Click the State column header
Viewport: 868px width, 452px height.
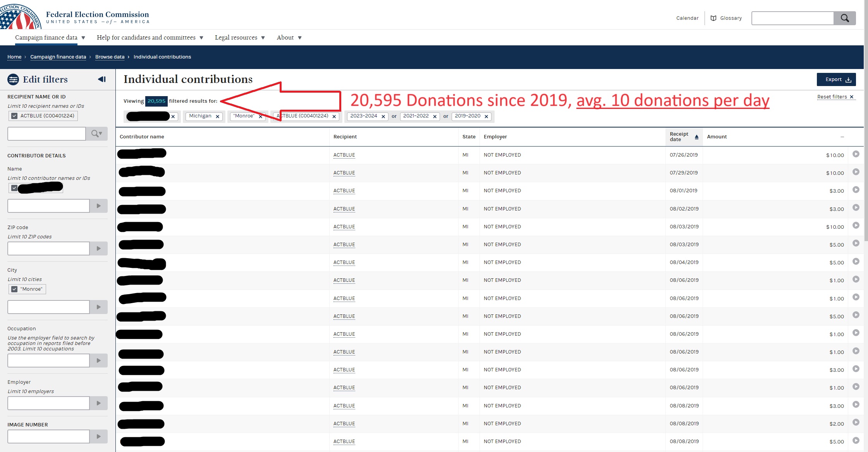coord(469,137)
